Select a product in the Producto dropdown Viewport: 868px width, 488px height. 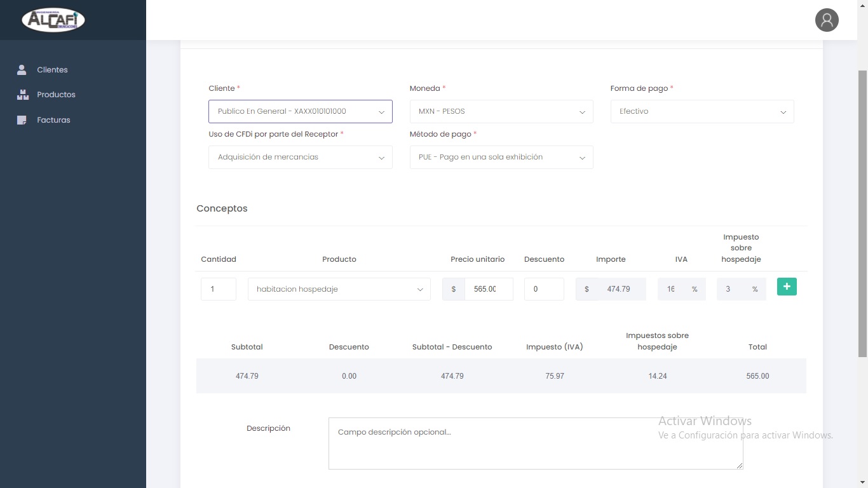click(339, 289)
